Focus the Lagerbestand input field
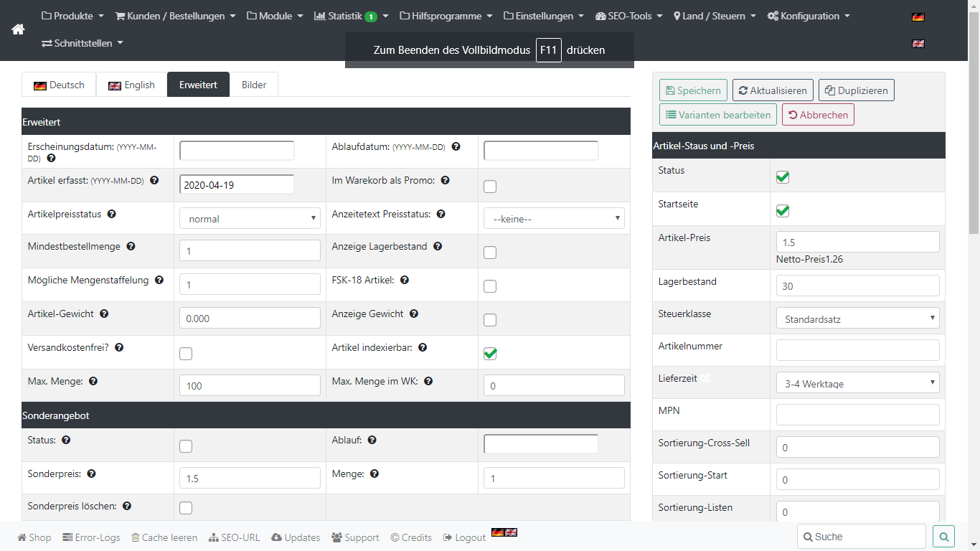 click(x=858, y=286)
